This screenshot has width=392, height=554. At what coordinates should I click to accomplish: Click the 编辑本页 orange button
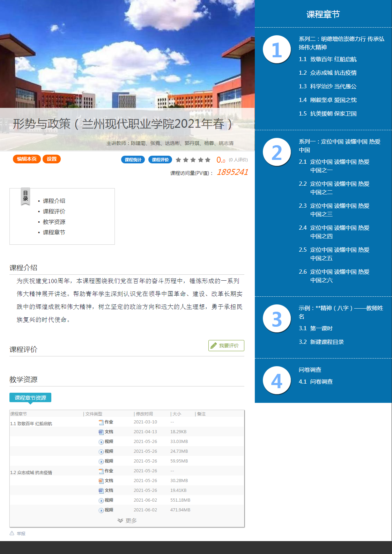pos(27,159)
